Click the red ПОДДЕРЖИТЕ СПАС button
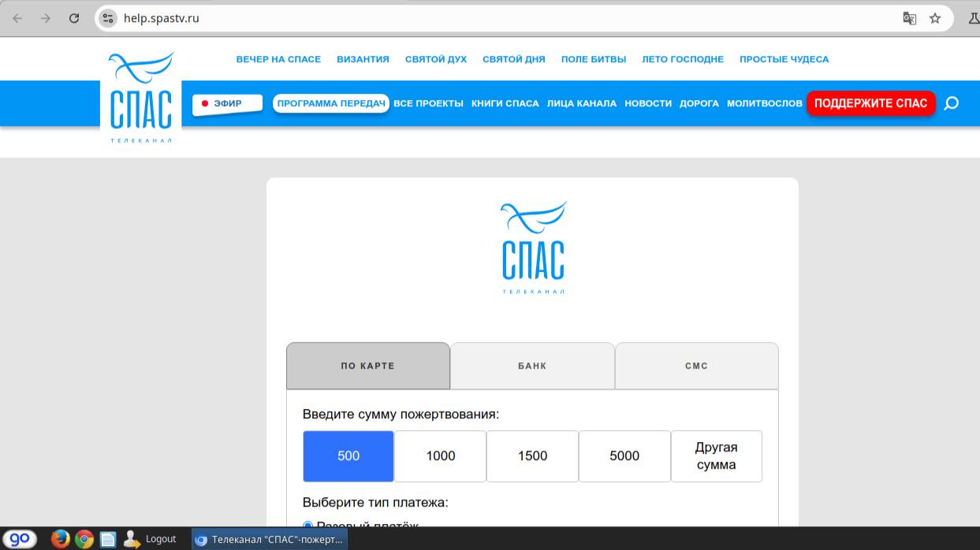 coord(871,103)
